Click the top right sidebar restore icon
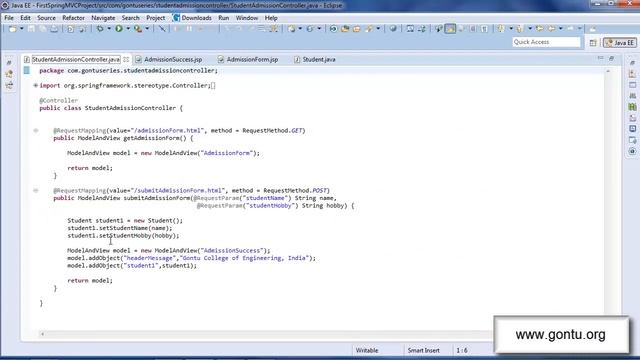 click(x=632, y=63)
